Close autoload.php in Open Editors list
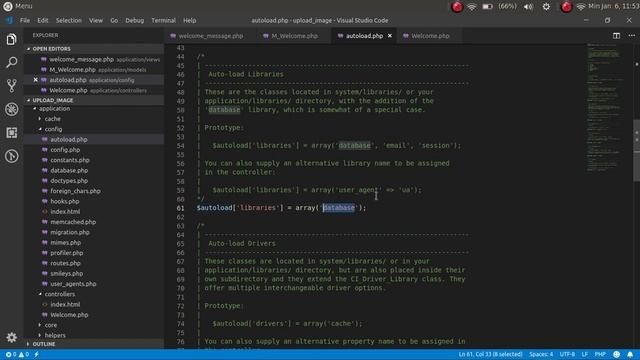The image size is (640, 360). click(36, 80)
